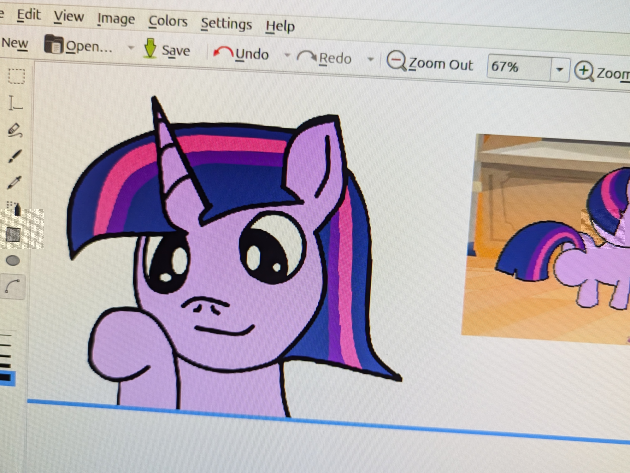Expand the Redo history arrow

pos(370,59)
